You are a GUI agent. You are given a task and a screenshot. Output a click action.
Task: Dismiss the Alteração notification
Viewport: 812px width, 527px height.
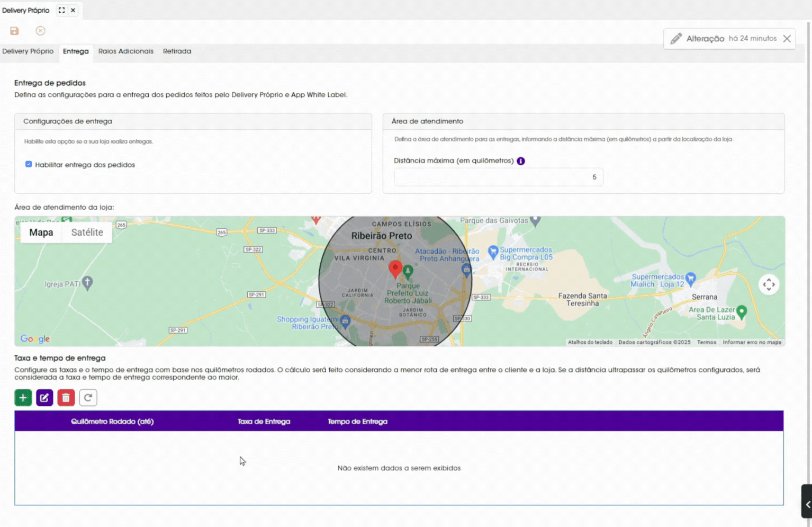(787, 39)
